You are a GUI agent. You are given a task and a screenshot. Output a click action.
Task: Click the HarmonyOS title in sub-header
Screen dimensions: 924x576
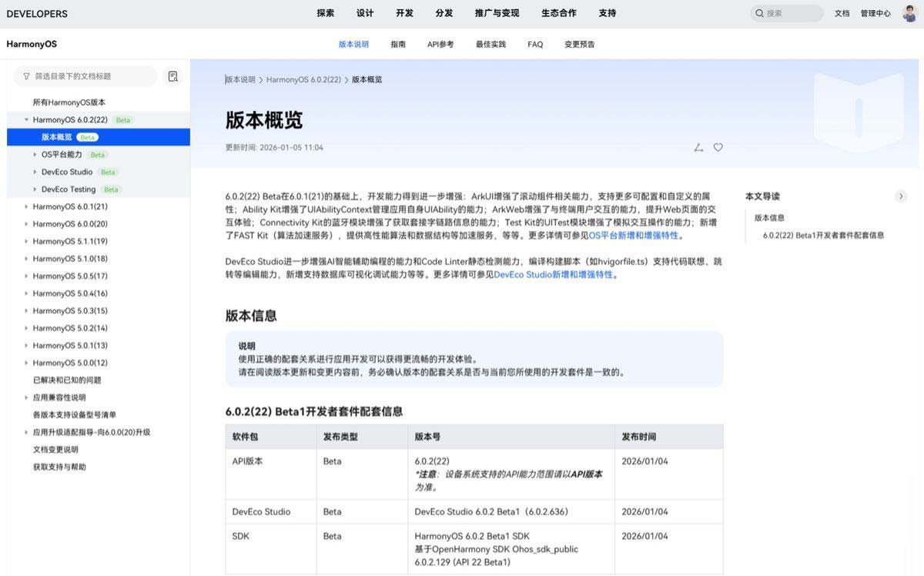coord(32,45)
